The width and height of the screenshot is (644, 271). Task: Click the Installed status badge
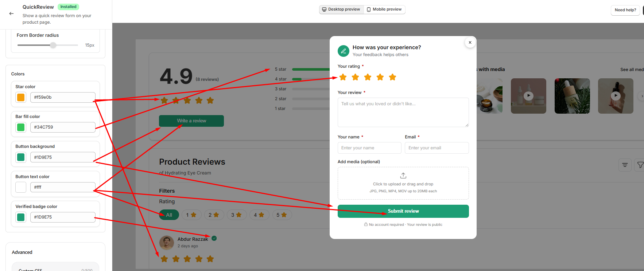coord(68,7)
